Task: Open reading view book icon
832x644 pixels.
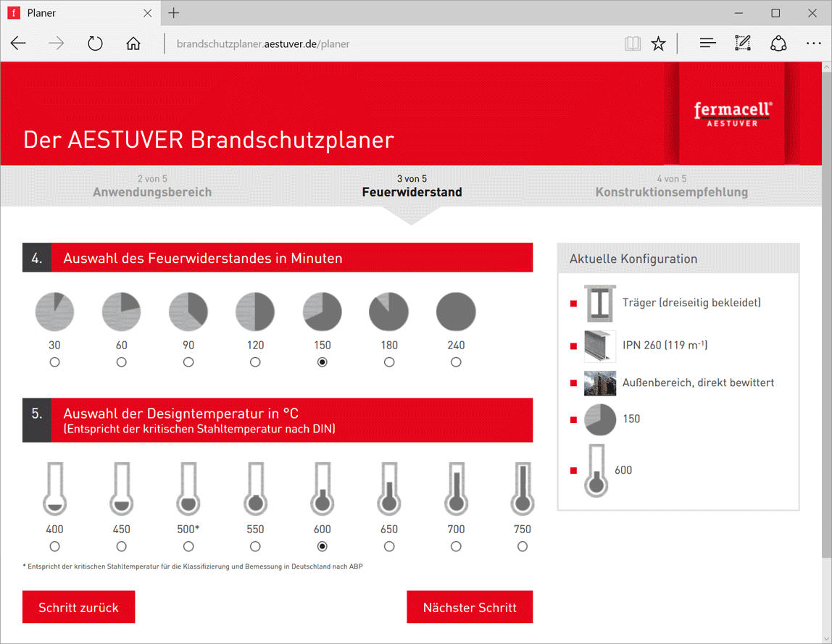Action: pos(633,43)
